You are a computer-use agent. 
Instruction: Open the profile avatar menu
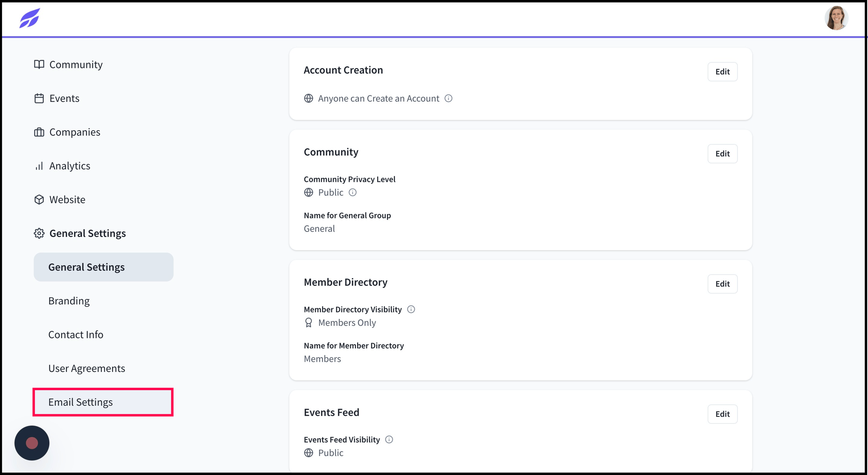tap(836, 18)
